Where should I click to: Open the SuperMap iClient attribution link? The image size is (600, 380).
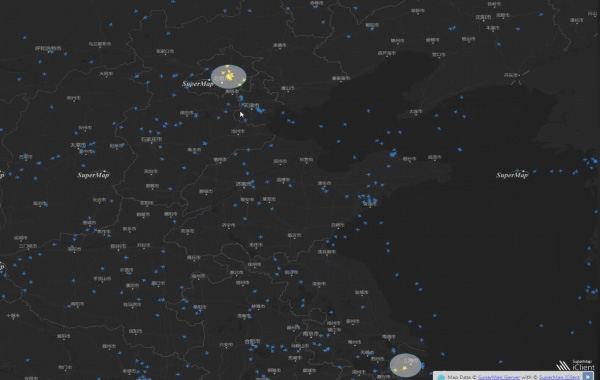(x=559, y=377)
